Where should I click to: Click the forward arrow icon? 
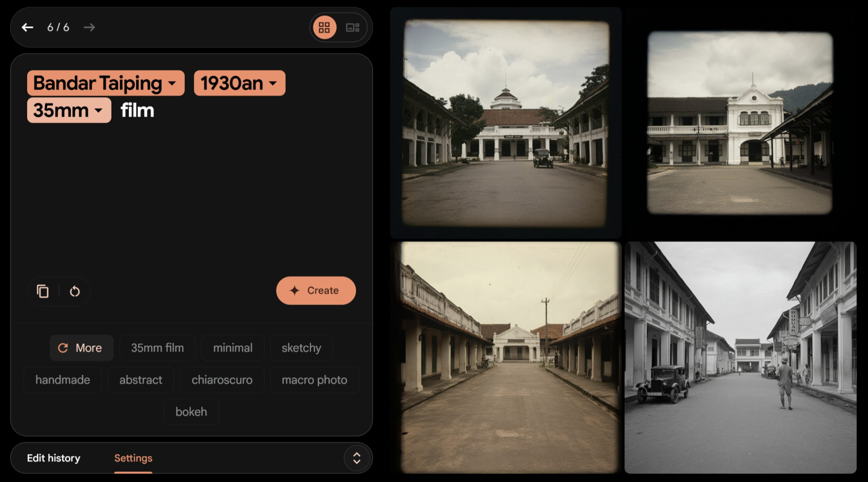click(x=89, y=28)
